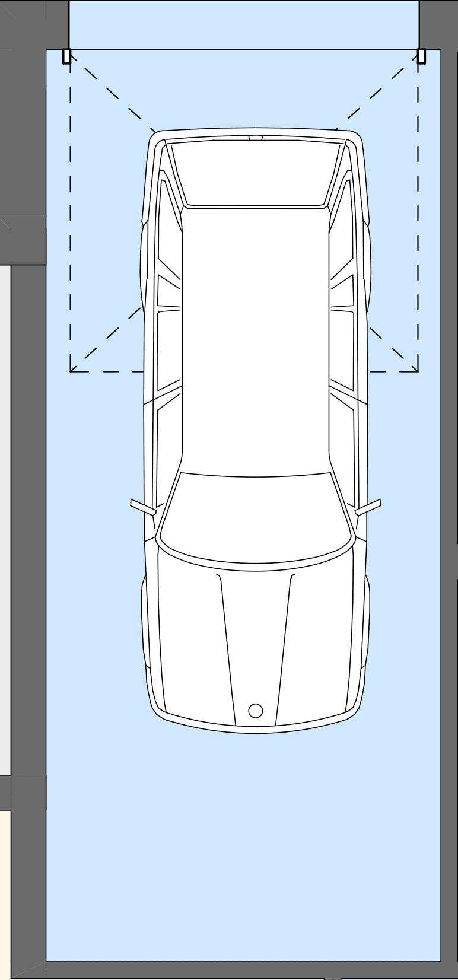Image resolution: width=458 pixels, height=980 pixels.
Task: Select the light gray room at the left
Action: pos(5,516)
